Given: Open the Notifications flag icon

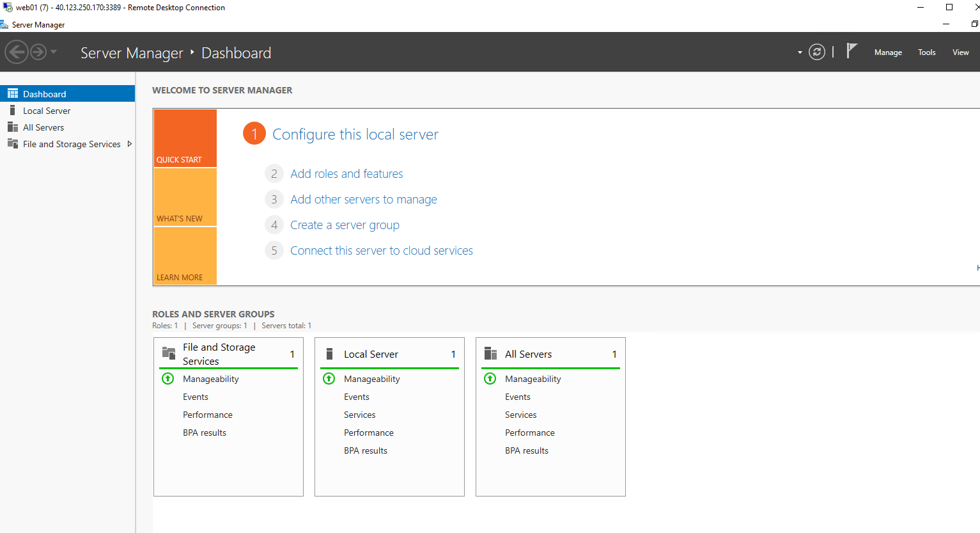Looking at the screenshot, I should point(852,51).
